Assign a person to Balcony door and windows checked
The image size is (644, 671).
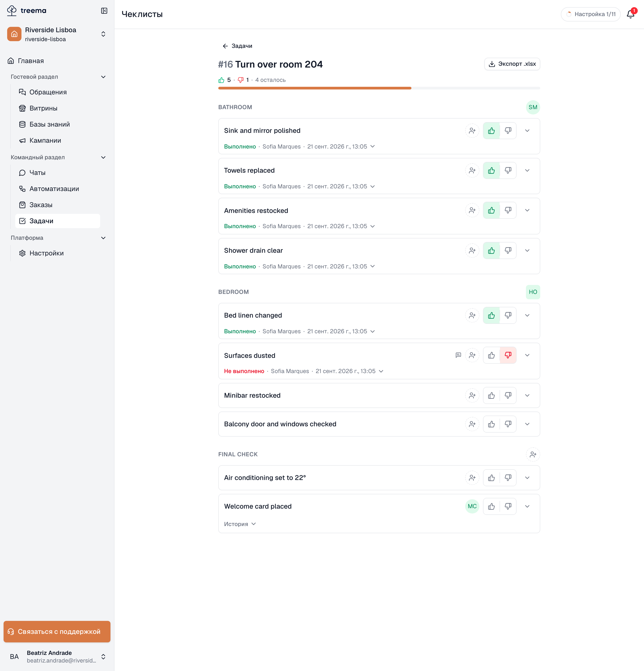pyautogui.click(x=472, y=424)
